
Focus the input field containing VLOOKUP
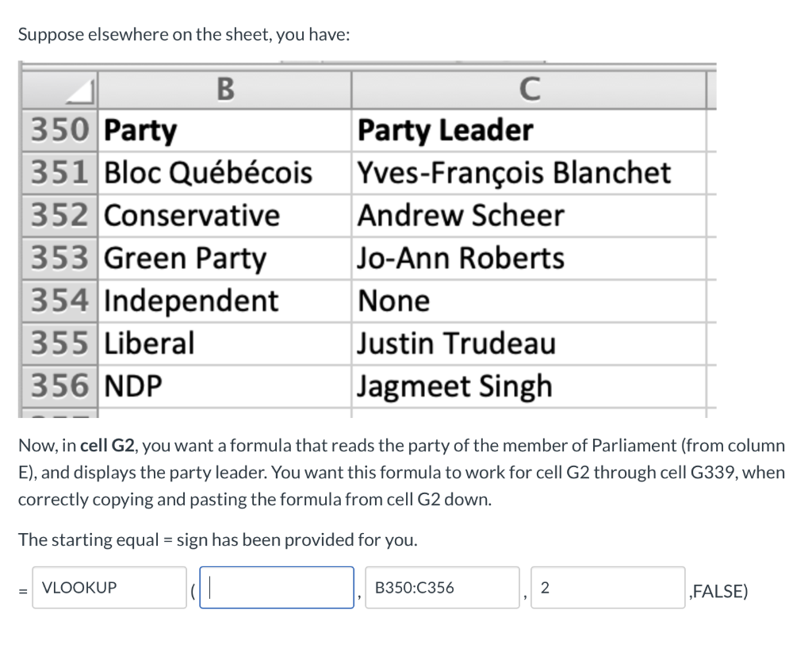click(109, 588)
